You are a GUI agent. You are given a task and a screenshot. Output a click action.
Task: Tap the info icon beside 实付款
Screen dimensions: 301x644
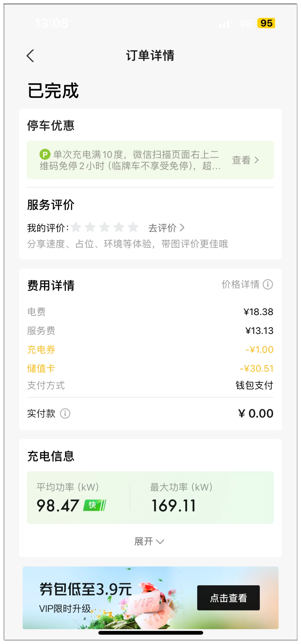pyautogui.click(x=65, y=414)
